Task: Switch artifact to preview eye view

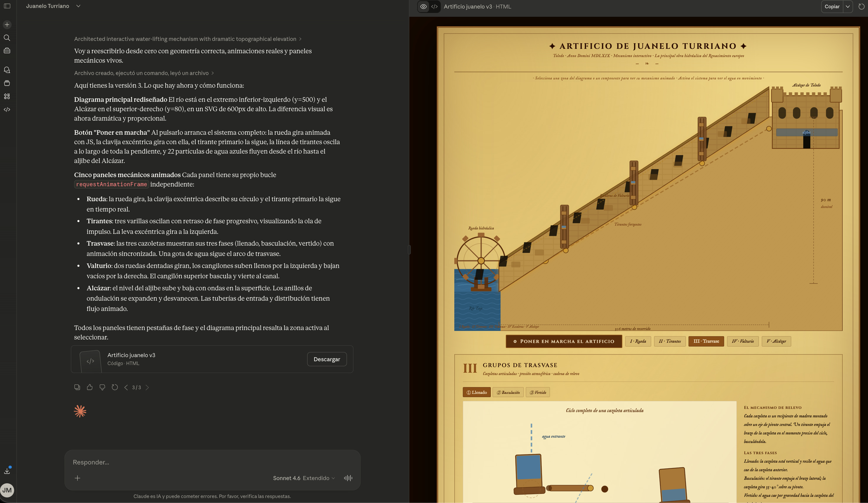Action: pyautogui.click(x=423, y=6)
